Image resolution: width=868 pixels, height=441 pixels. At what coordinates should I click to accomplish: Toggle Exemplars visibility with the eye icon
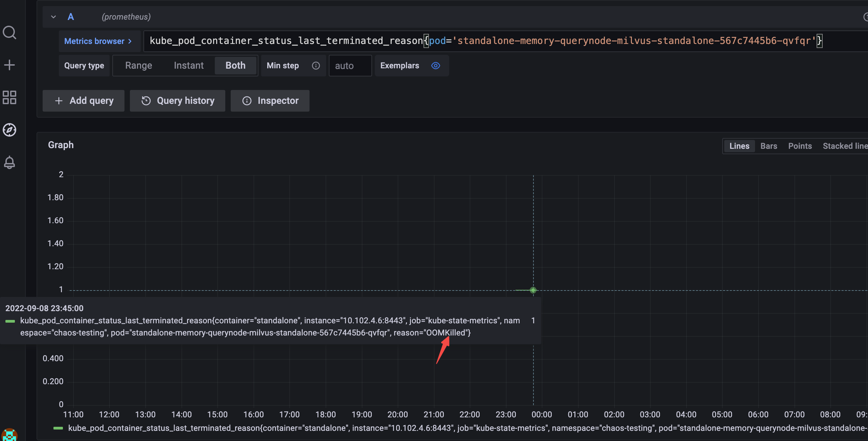pyautogui.click(x=435, y=66)
